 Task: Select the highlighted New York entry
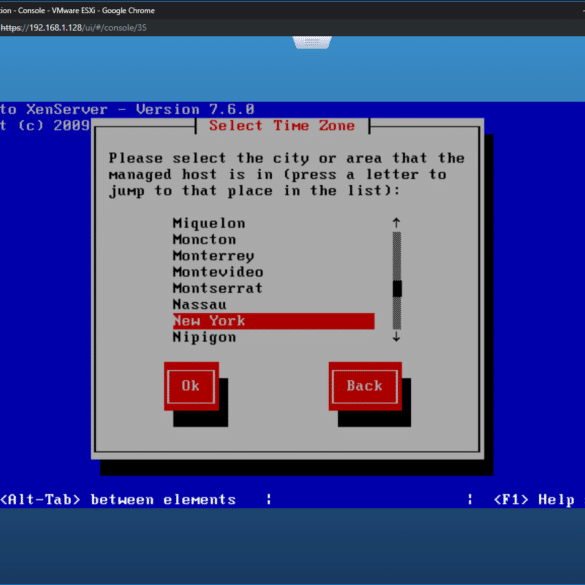[273, 321]
